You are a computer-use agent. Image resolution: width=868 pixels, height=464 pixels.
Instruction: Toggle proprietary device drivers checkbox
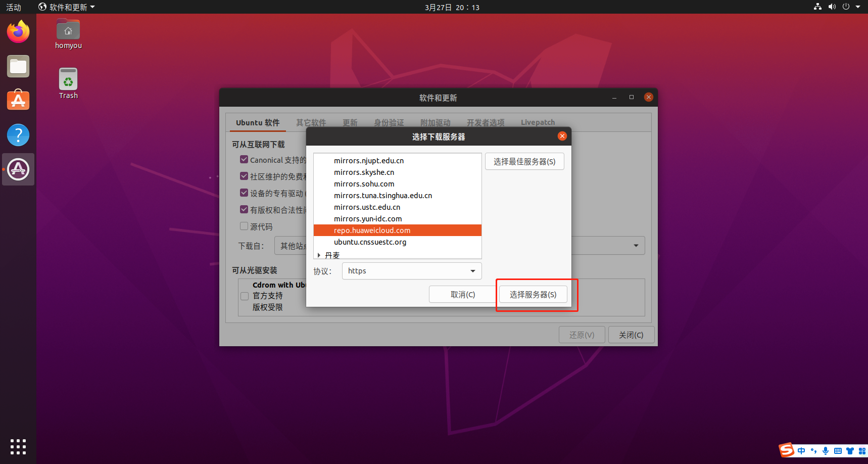tap(244, 193)
